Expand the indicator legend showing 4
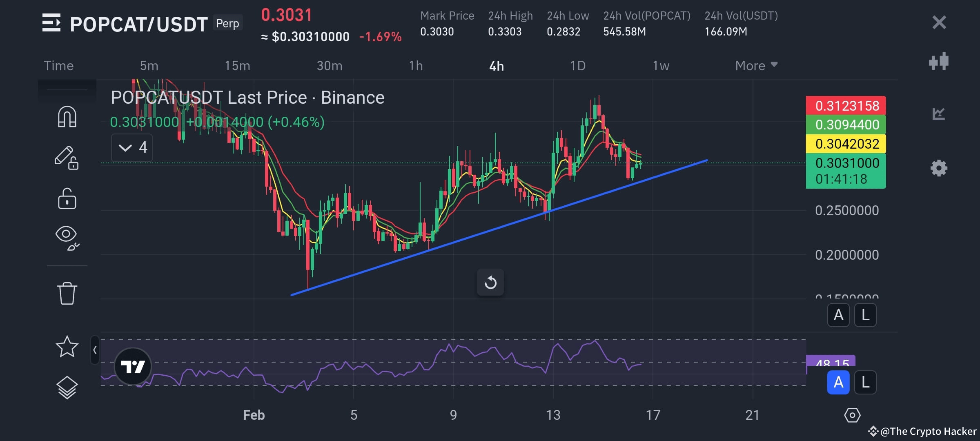 pyautogui.click(x=132, y=147)
